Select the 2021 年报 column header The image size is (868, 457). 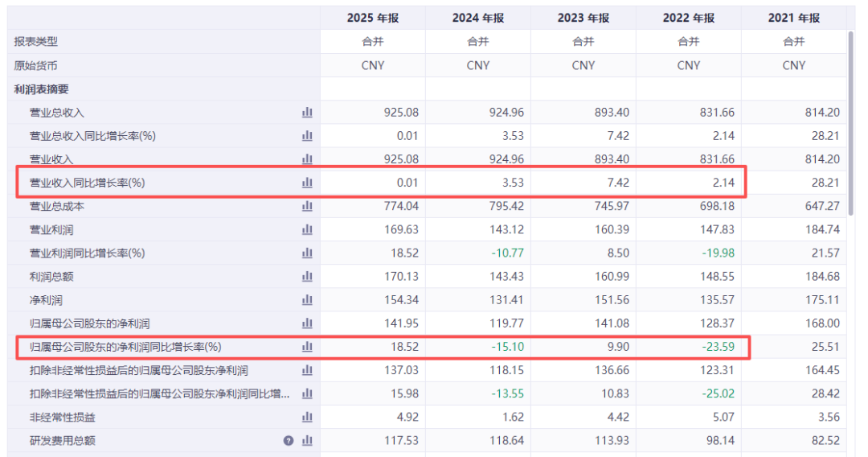(x=793, y=18)
